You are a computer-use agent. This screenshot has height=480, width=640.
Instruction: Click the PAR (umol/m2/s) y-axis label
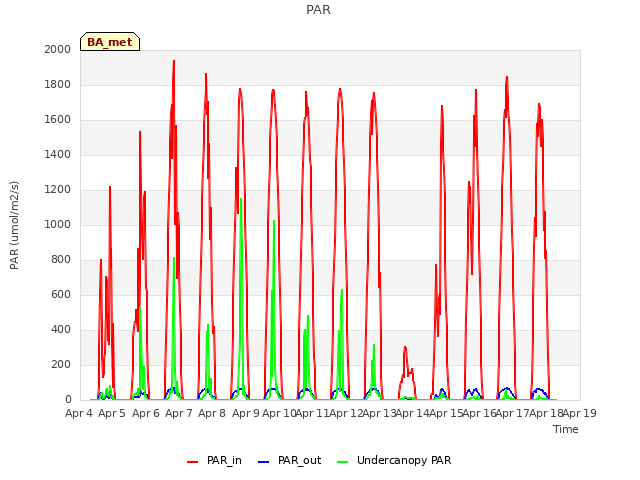[14, 225]
